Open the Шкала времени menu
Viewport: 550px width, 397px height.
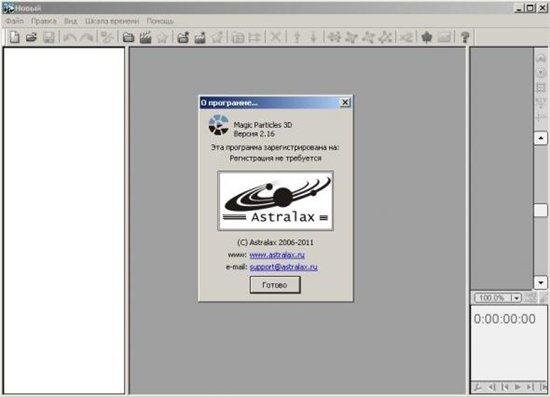112,21
